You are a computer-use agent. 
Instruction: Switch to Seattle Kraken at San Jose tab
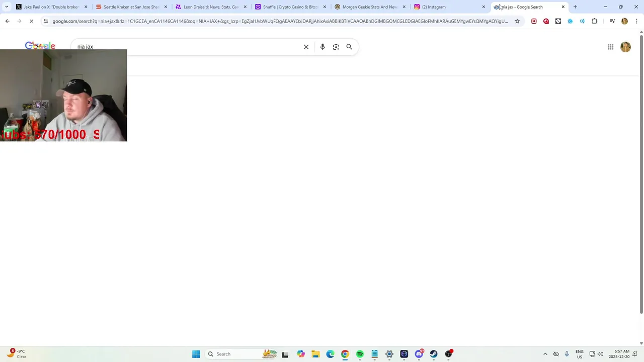tap(131, 7)
